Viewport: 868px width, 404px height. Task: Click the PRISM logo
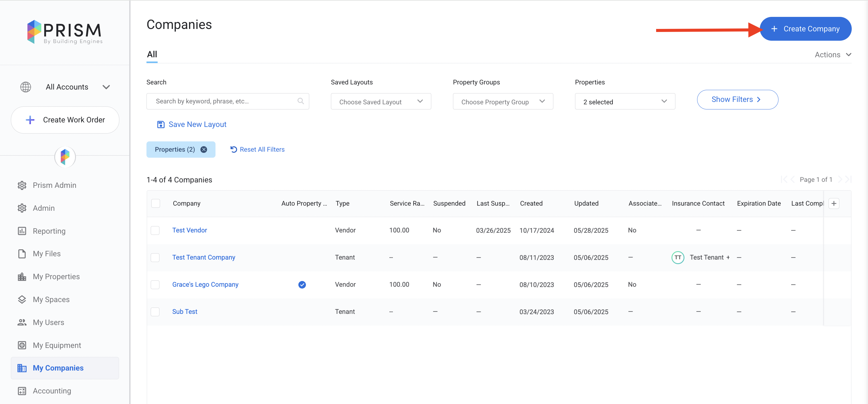65,32
